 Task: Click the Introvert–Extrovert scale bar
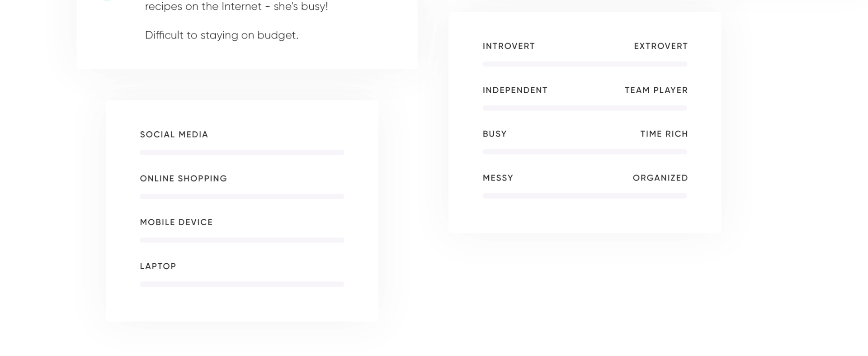585,64
